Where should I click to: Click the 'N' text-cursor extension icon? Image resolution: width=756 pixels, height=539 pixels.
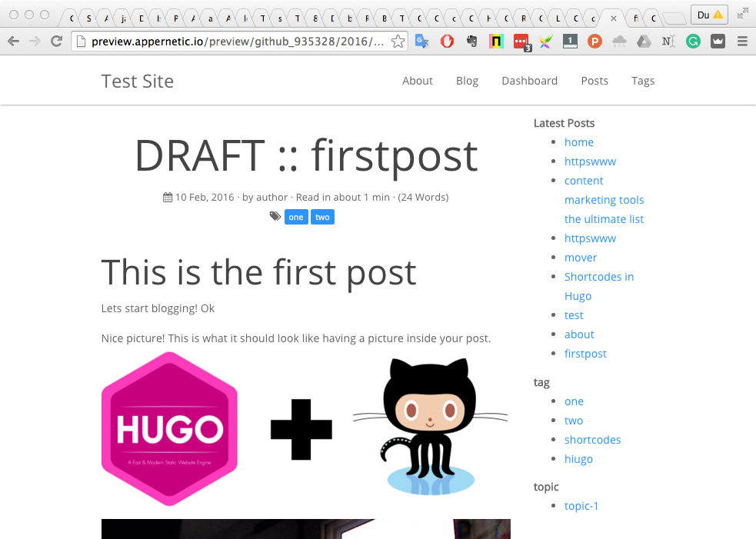click(x=668, y=42)
